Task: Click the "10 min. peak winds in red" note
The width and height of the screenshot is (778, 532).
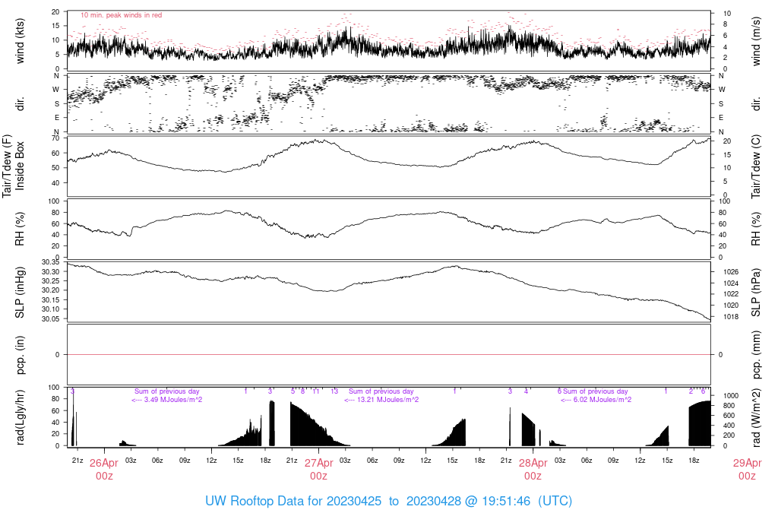Action: (x=122, y=15)
